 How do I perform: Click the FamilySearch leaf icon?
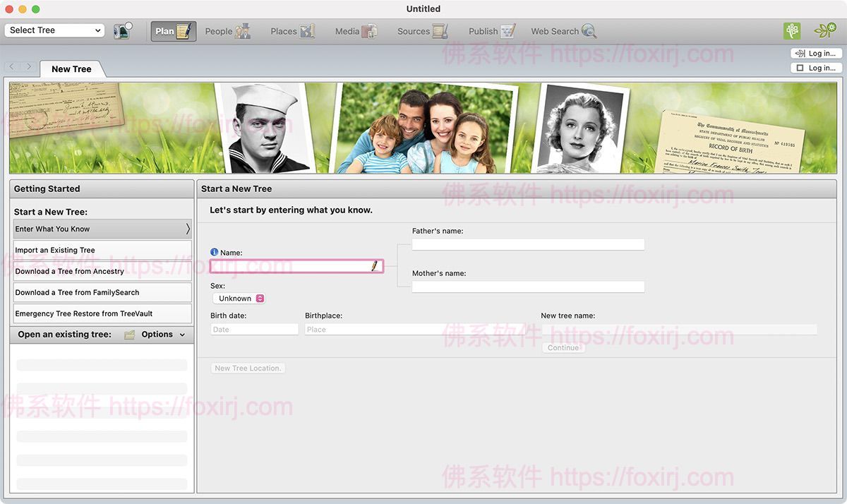(x=825, y=31)
